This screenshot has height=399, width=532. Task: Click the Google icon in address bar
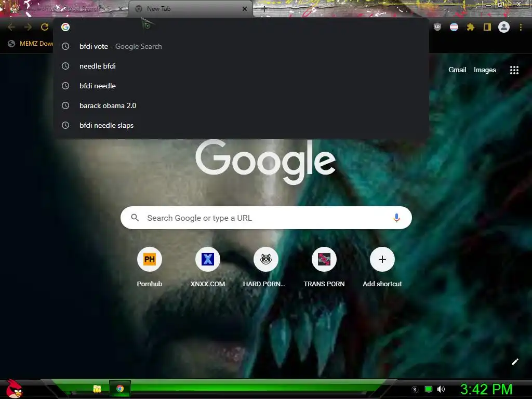point(65,27)
